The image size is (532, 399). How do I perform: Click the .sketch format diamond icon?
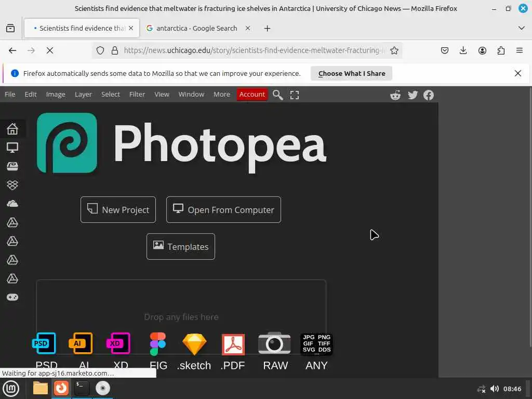click(194, 344)
